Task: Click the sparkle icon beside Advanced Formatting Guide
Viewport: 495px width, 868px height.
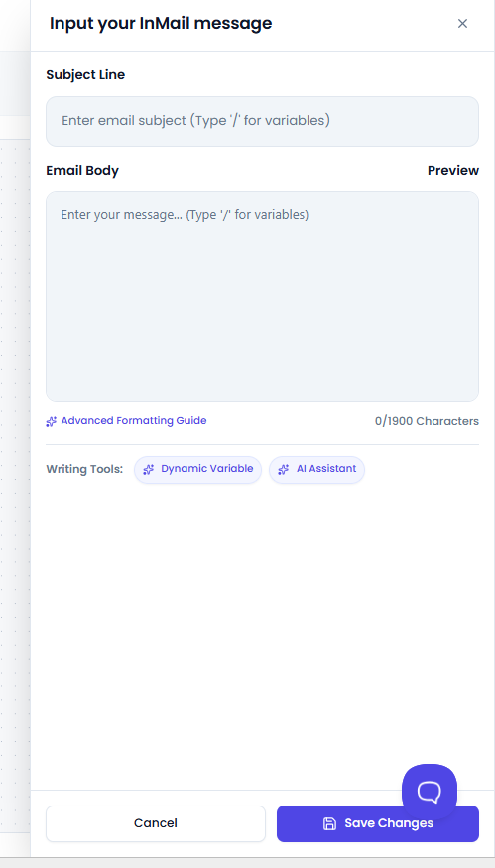Action: tap(51, 422)
